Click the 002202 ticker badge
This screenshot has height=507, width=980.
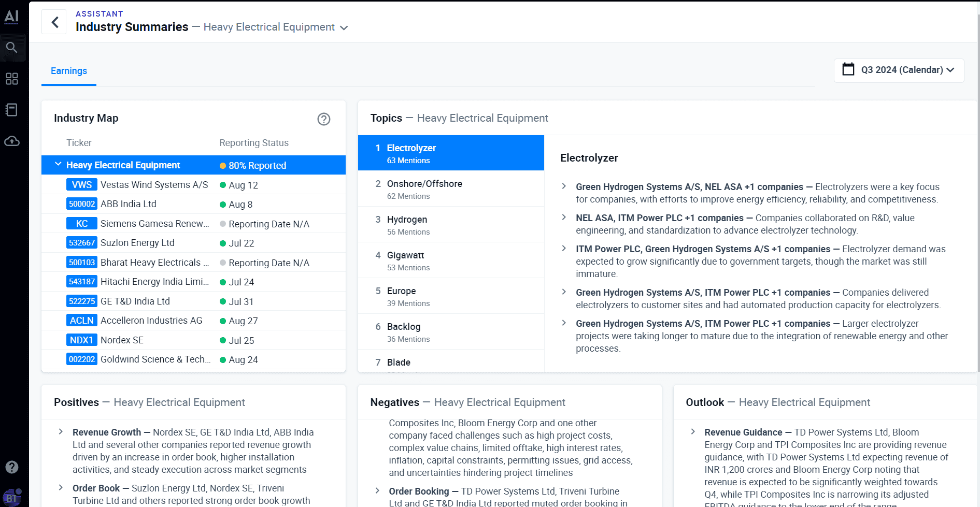click(82, 359)
